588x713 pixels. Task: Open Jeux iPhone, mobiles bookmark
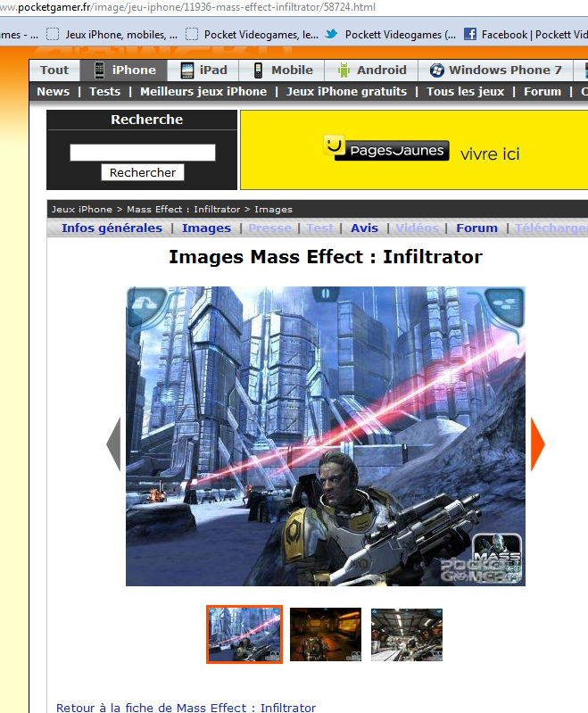tap(112, 35)
